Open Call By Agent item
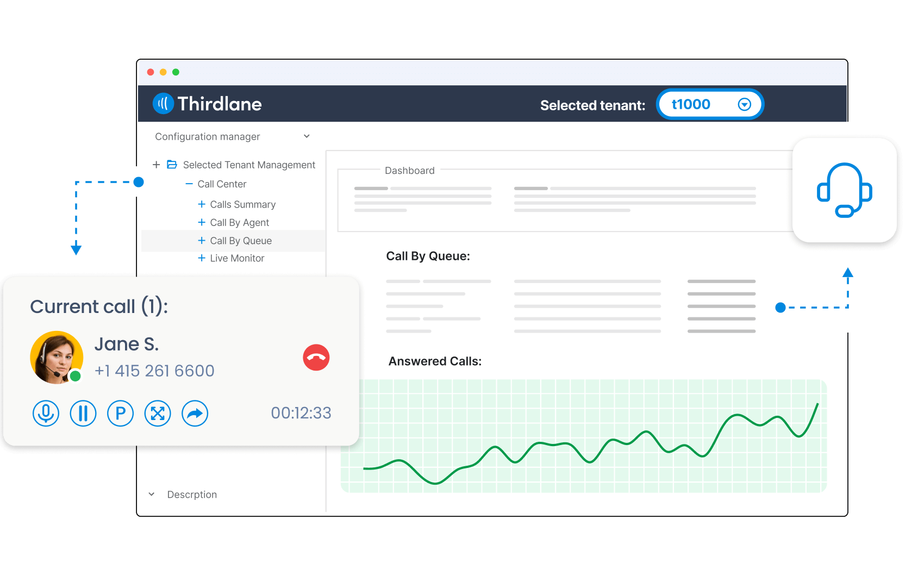This screenshot has height=576, width=924. (240, 222)
